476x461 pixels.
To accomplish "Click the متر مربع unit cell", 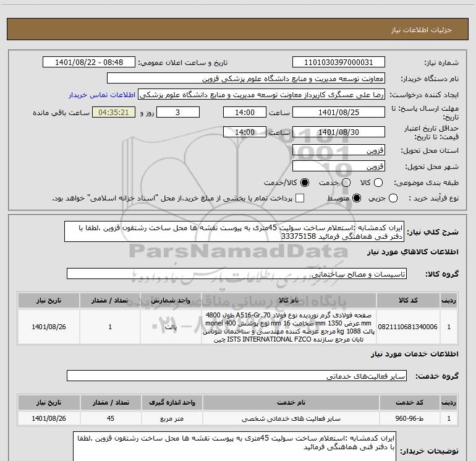I will 172,418.
